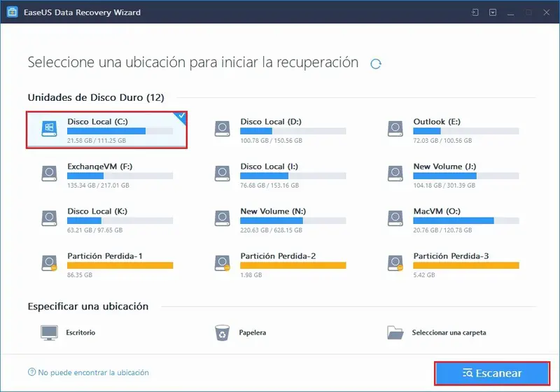Click the 135.34 GB / 217.01 GB size text
This screenshot has width=560, height=392.
[x=98, y=185]
